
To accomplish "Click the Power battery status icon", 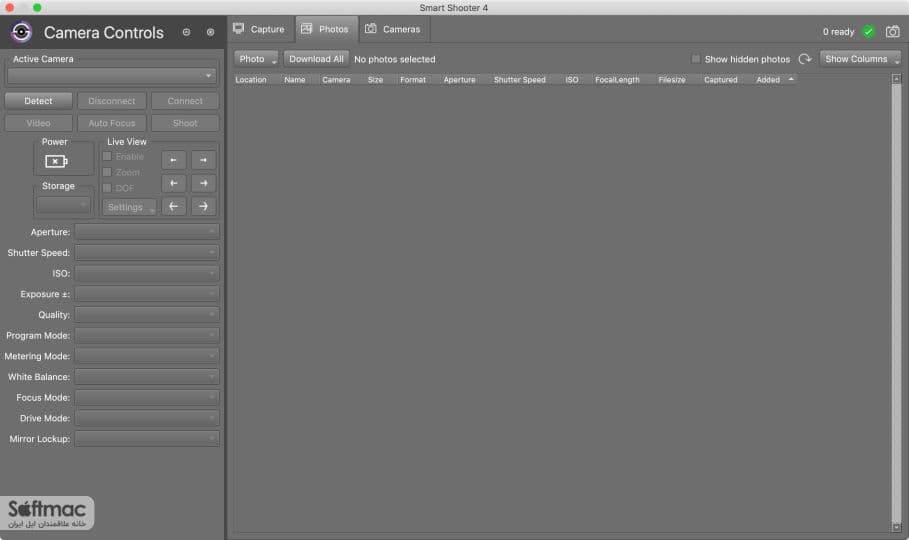I will click(x=56, y=161).
